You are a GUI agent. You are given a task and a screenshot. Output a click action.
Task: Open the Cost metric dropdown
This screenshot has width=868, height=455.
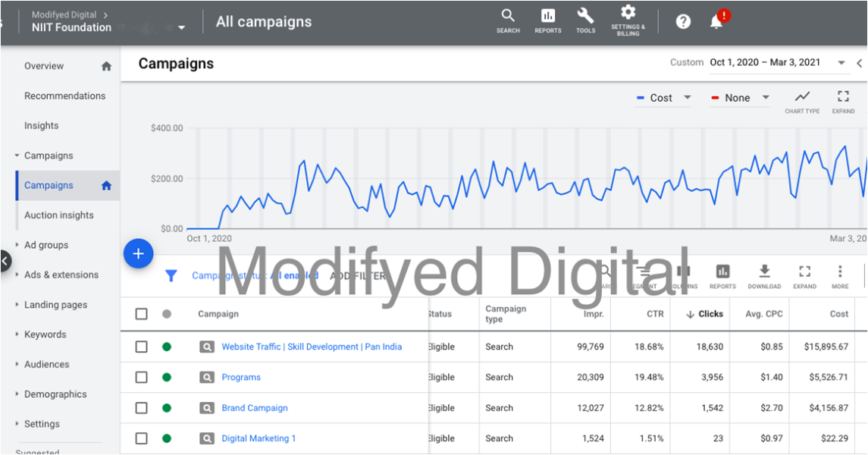663,98
